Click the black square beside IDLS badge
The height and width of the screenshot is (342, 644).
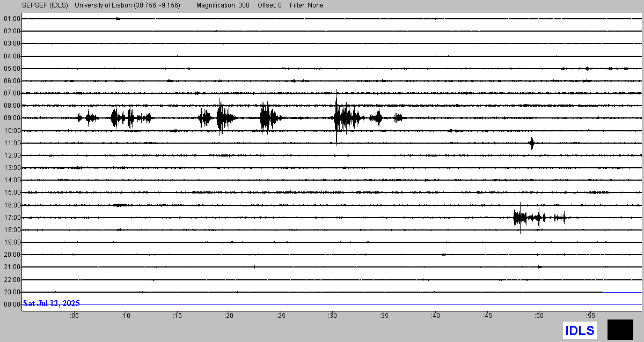(x=620, y=330)
